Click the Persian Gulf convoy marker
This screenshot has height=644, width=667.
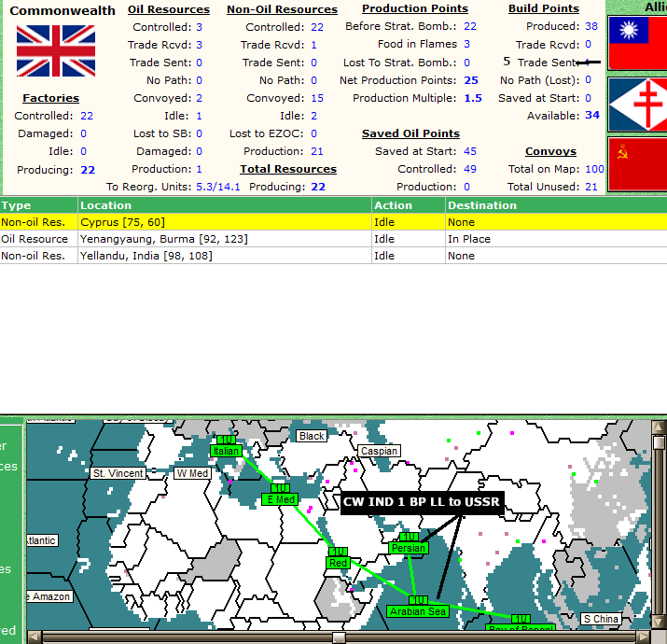coord(409,548)
